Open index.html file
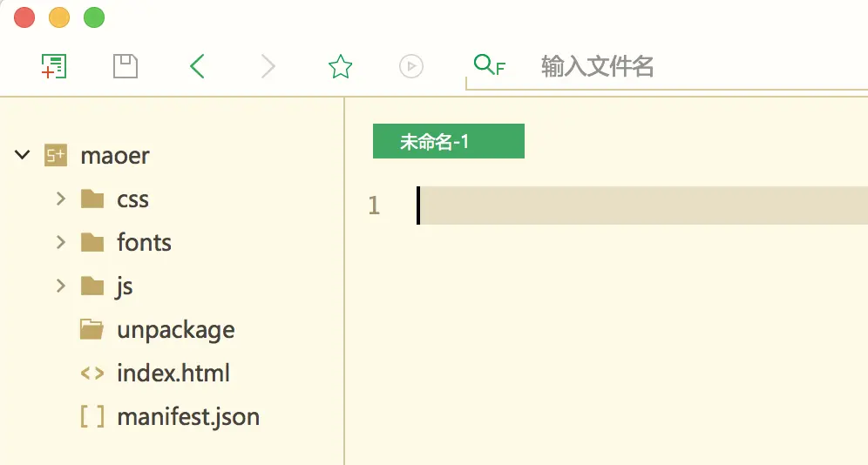 tap(173, 374)
